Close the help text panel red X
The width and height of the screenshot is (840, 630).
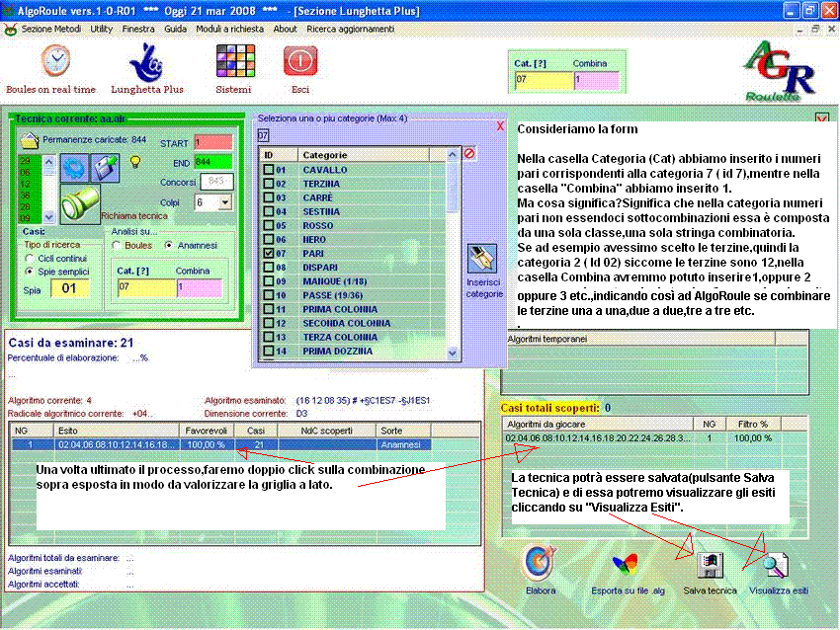[821, 118]
